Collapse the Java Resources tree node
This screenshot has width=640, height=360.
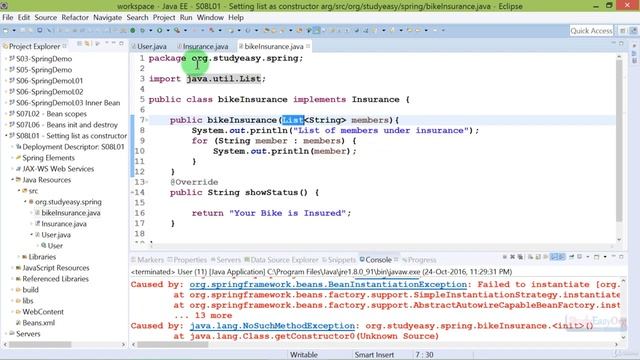click(12, 180)
